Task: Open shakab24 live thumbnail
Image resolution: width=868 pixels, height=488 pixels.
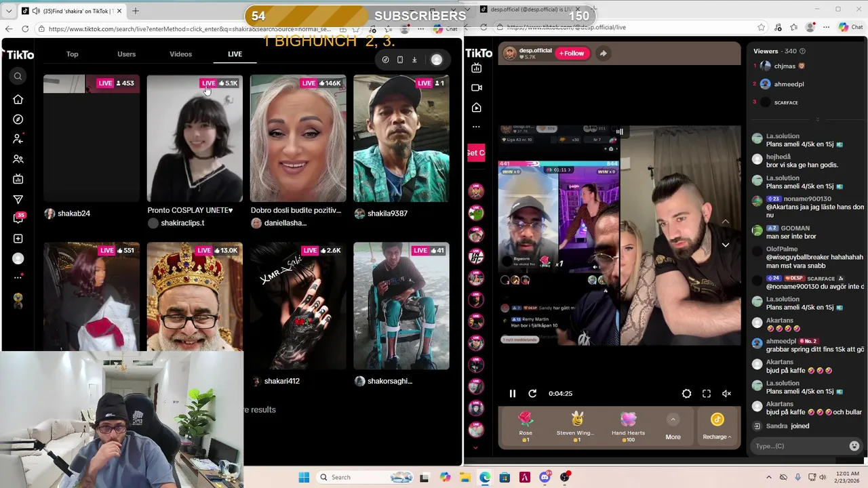Action: [92, 138]
